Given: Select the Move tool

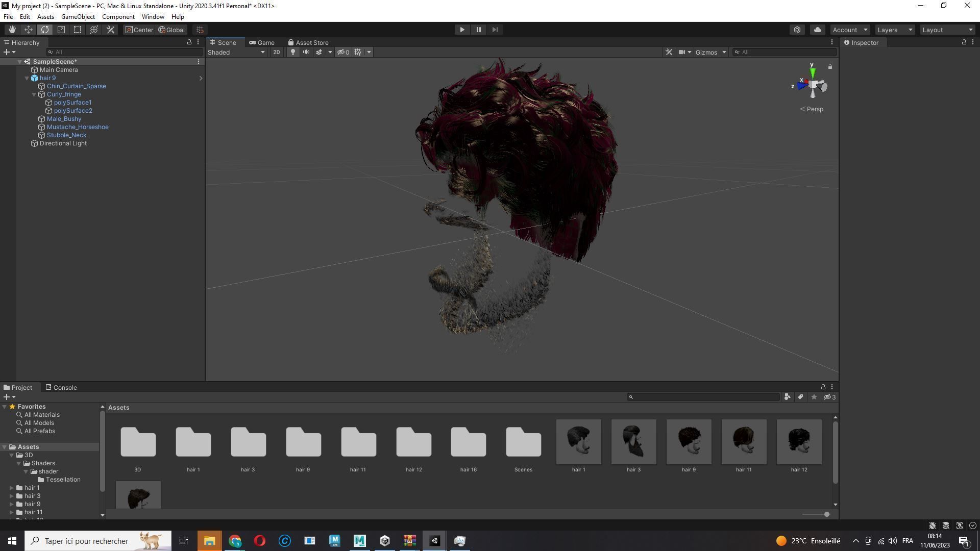Looking at the screenshot, I should tap(29, 30).
